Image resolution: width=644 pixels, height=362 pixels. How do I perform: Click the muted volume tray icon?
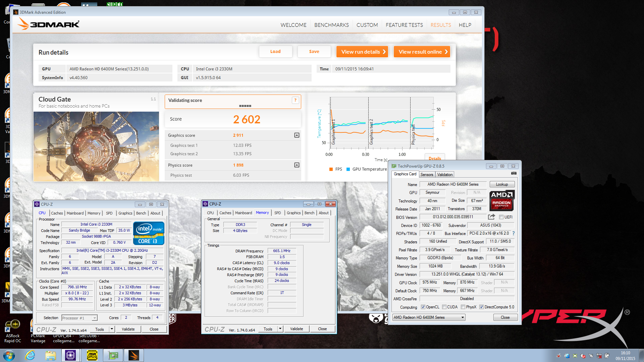coord(583,356)
